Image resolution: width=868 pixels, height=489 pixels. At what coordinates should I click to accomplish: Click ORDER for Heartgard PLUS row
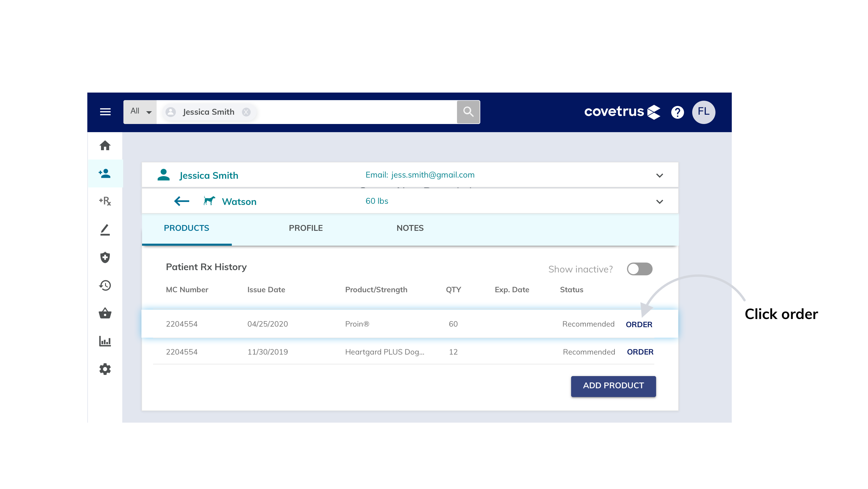click(x=640, y=352)
